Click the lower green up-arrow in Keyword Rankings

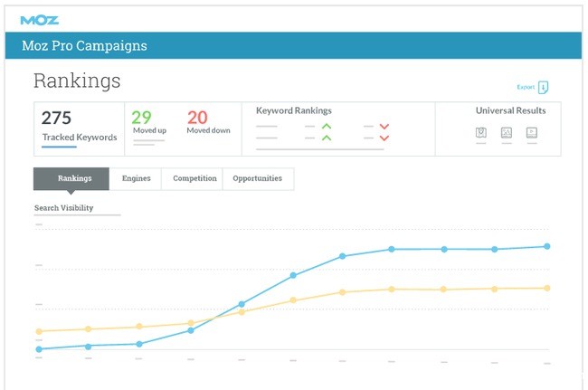point(326,138)
